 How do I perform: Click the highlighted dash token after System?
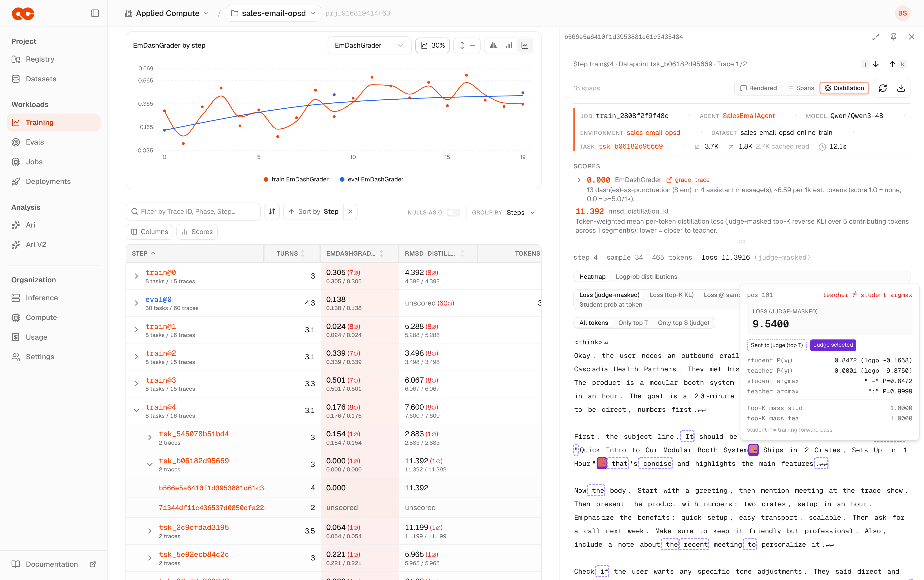click(753, 450)
